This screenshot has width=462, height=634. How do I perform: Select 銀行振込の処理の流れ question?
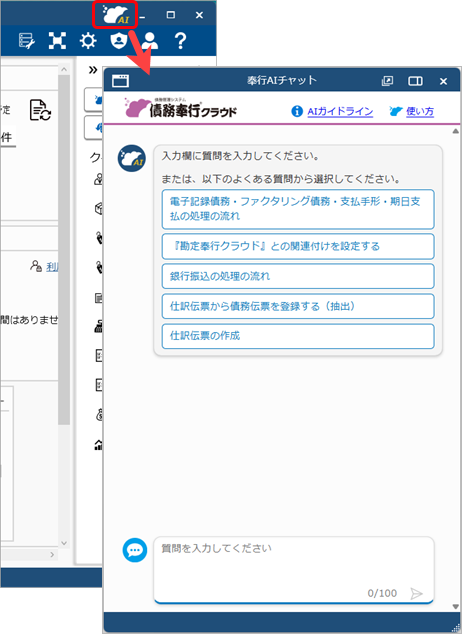[x=298, y=276]
